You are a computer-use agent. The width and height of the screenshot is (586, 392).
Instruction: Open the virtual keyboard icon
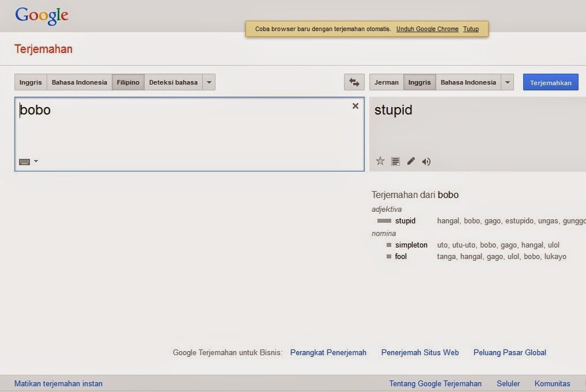click(24, 162)
